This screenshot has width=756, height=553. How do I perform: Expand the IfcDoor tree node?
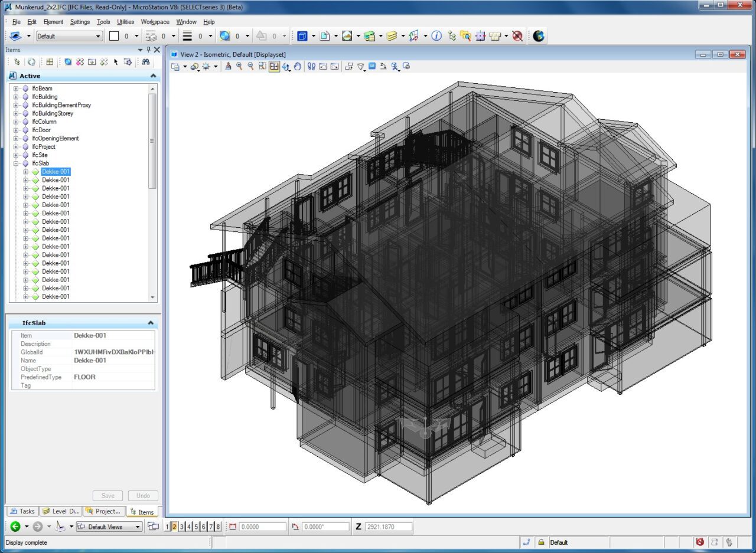point(16,130)
